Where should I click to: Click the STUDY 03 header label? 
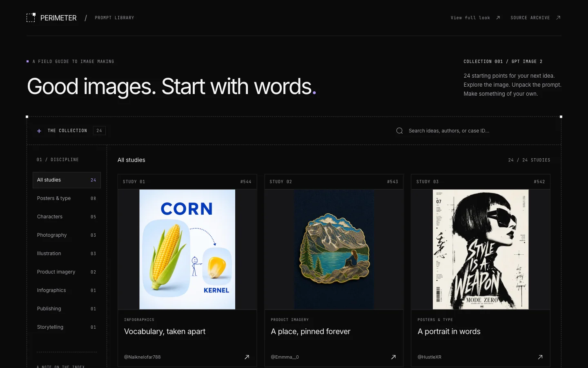[x=428, y=182]
